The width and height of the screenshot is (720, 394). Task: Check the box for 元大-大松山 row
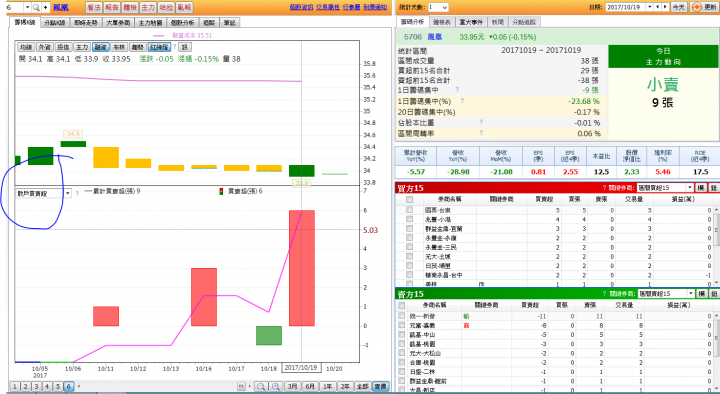402,353
